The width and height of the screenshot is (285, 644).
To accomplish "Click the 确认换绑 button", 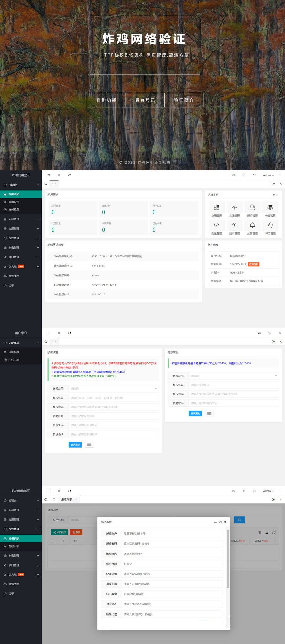I will pyautogui.click(x=75, y=445).
